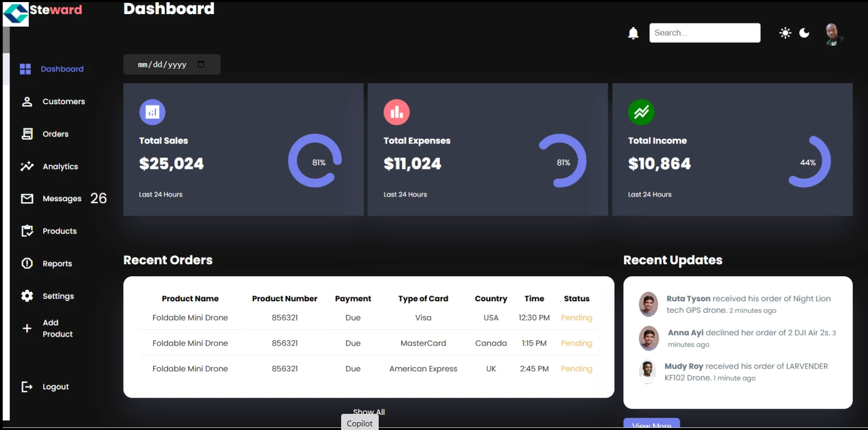Go to Analytics in the sidebar
Image resolution: width=868 pixels, height=430 pixels.
click(60, 167)
